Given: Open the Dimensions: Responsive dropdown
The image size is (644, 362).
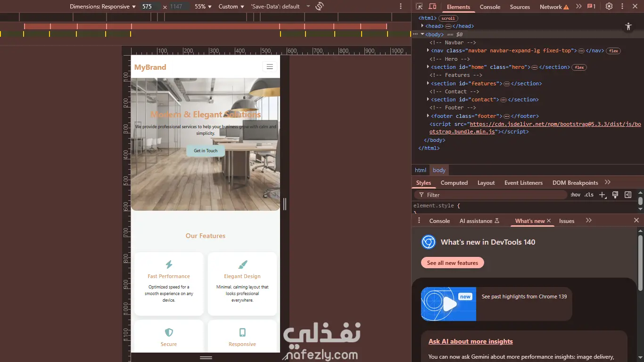Looking at the screenshot, I should pyautogui.click(x=103, y=7).
